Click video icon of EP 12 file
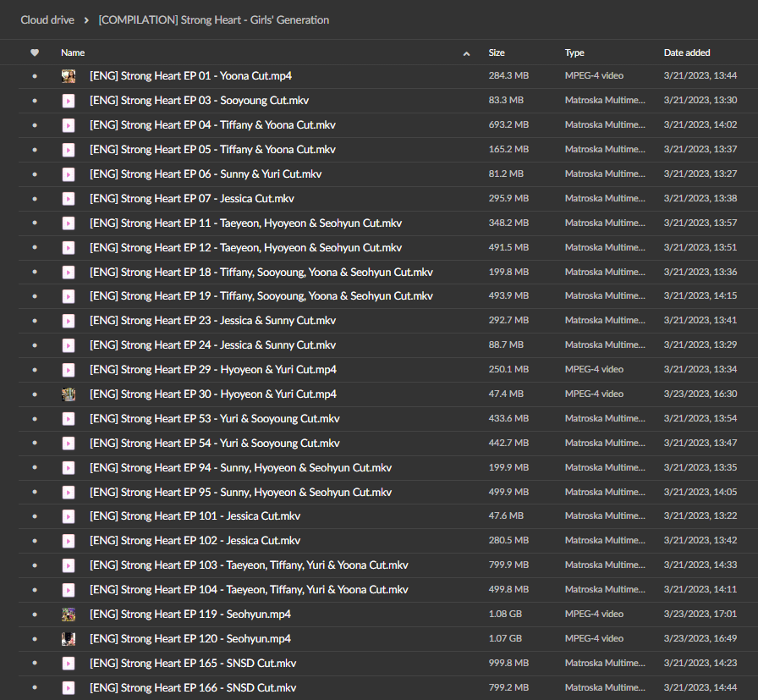Image resolution: width=758 pixels, height=700 pixels. [69, 248]
